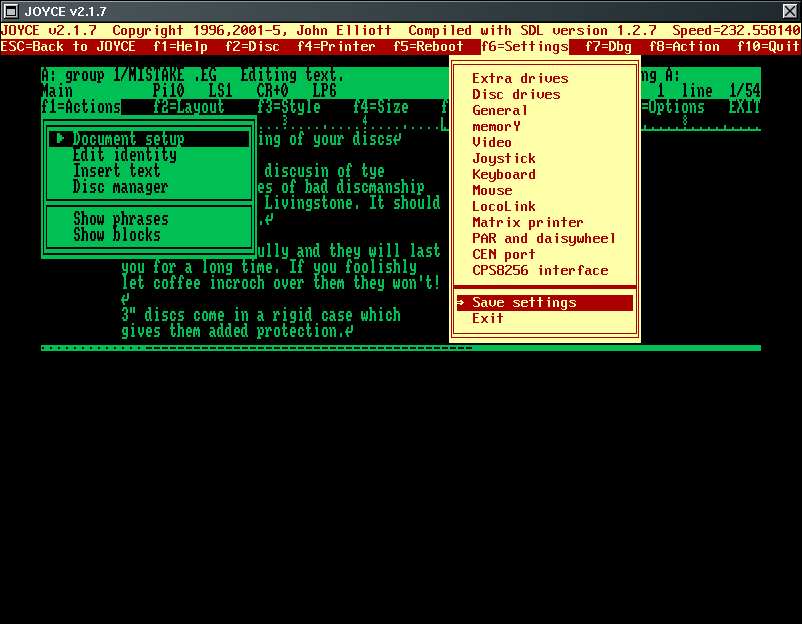Click the highlighted Save settings entry
The width and height of the screenshot is (802, 624).
524,303
